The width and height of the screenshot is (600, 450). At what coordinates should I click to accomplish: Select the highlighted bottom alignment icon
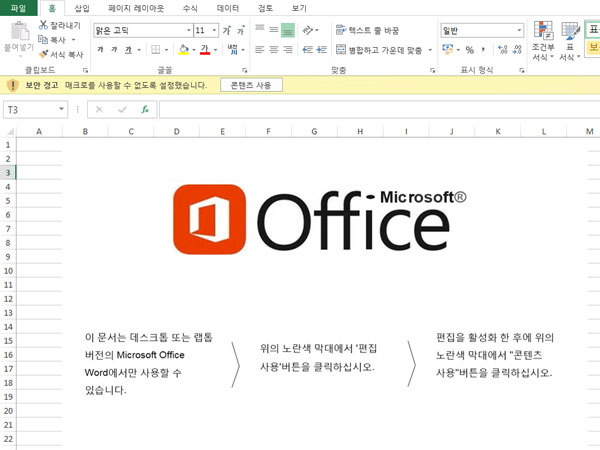click(x=288, y=30)
